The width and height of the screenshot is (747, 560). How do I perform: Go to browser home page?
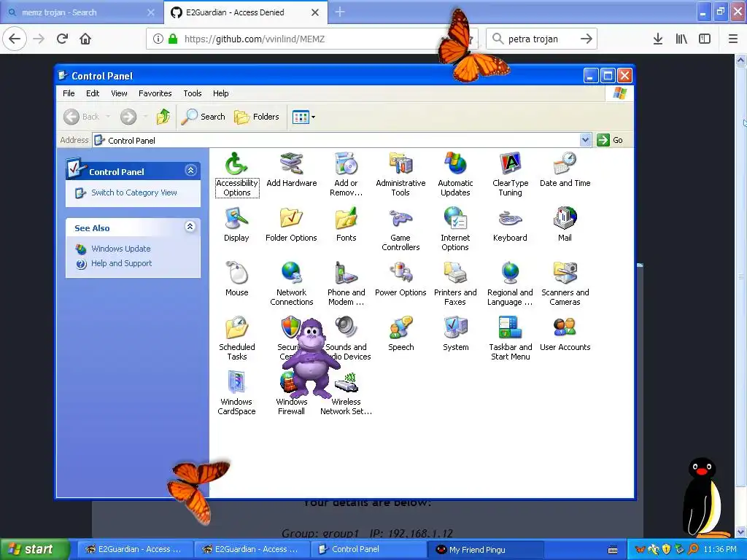[85, 39]
